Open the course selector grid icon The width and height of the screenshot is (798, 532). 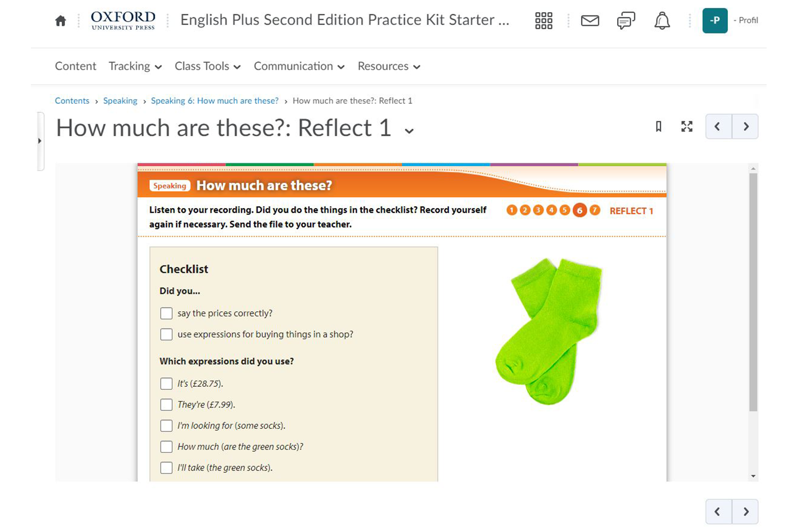tap(543, 21)
